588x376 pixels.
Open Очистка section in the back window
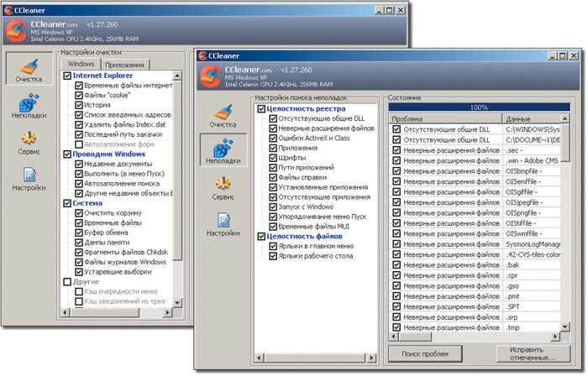[x=29, y=70]
